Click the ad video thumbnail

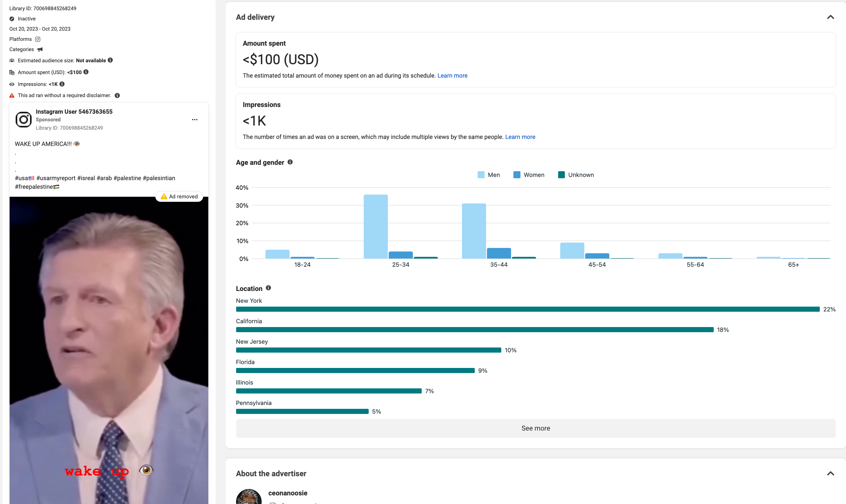[109, 350]
